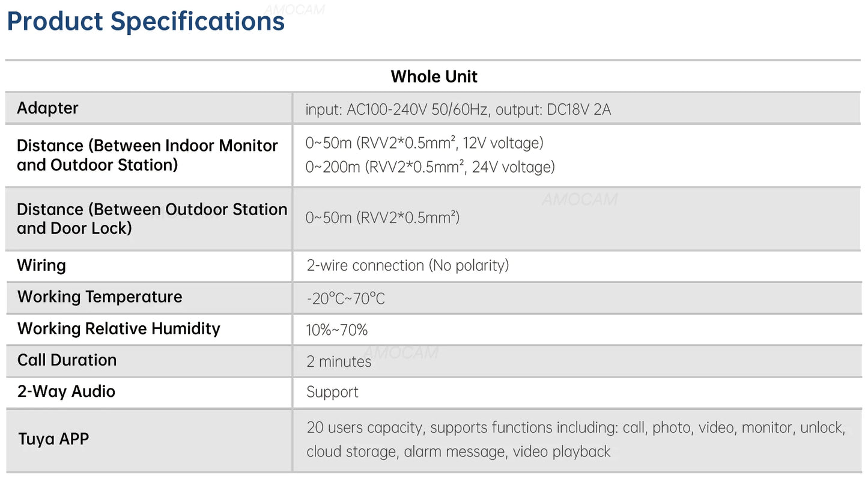Select the 2-wire connection (No polarity) text
This screenshot has width=868, height=478.
(x=407, y=266)
